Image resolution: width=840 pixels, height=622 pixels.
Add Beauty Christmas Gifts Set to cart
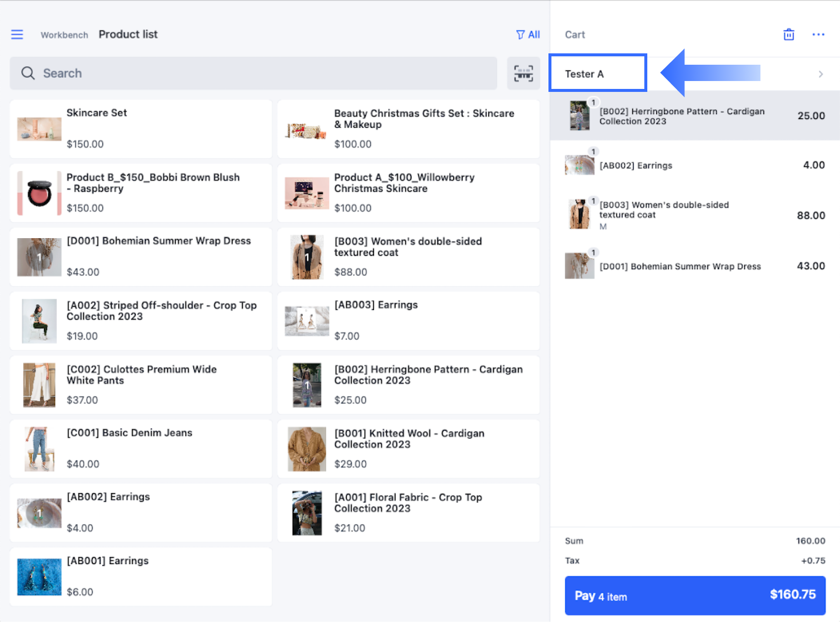[408, 128]
